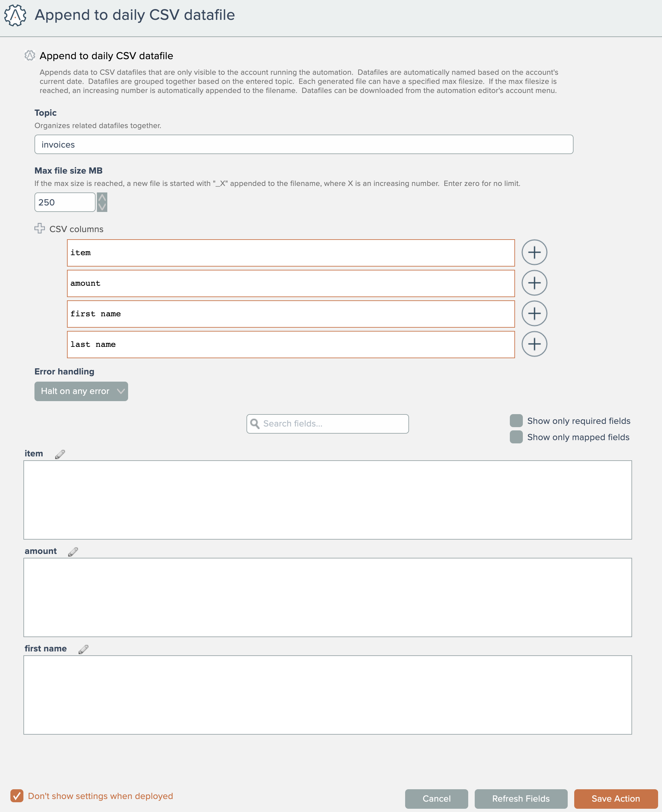Click the Topic field containing invoices

click(304, 144)
